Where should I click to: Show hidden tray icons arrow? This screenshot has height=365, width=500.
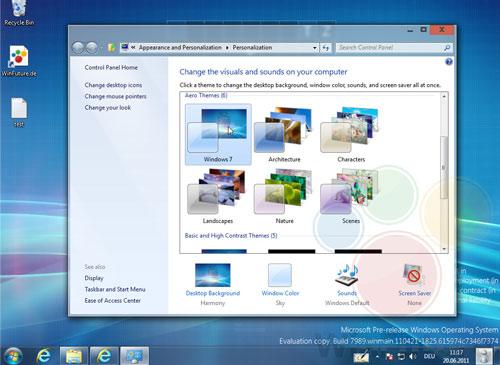[377, 356]
